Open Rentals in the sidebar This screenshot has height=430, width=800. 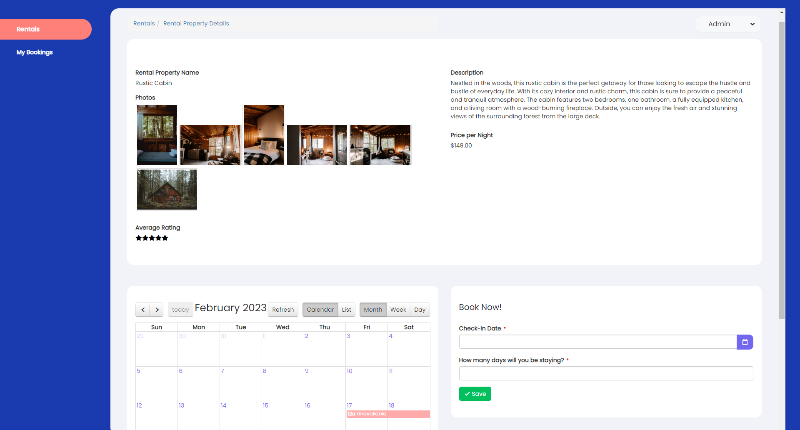point(45,29)
